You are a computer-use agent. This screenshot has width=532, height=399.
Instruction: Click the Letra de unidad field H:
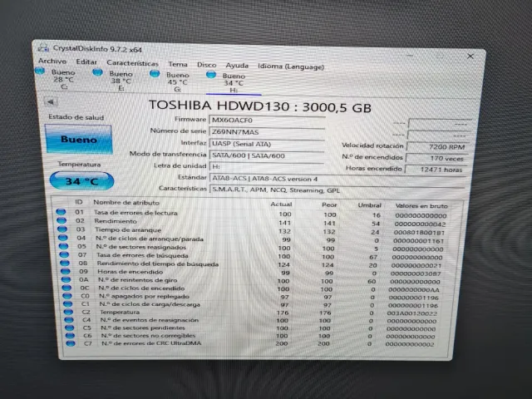(x=268, y=166)
